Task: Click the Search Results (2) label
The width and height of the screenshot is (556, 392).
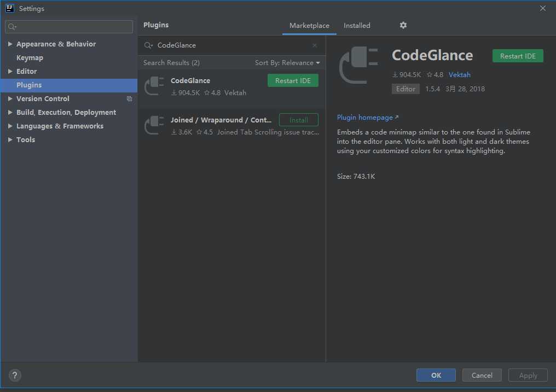Action: click(171, 63)
